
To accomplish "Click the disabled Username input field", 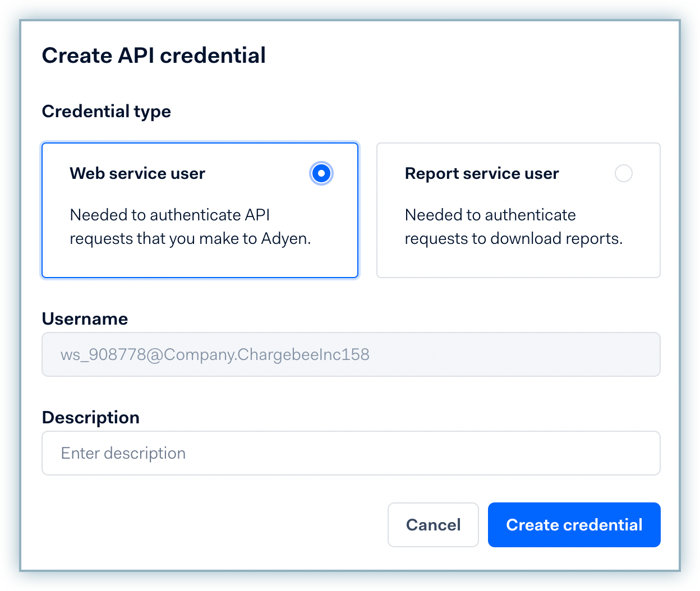I will pyautogui.click(x=505, y=354).
